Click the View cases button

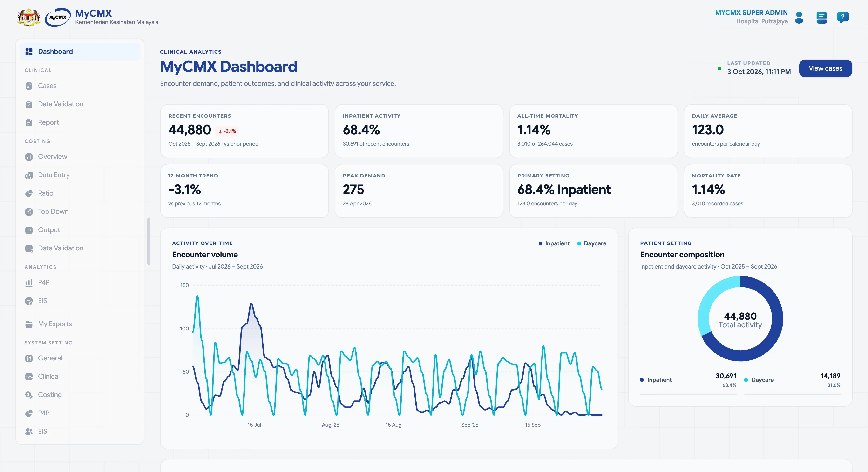pos(825,68)
